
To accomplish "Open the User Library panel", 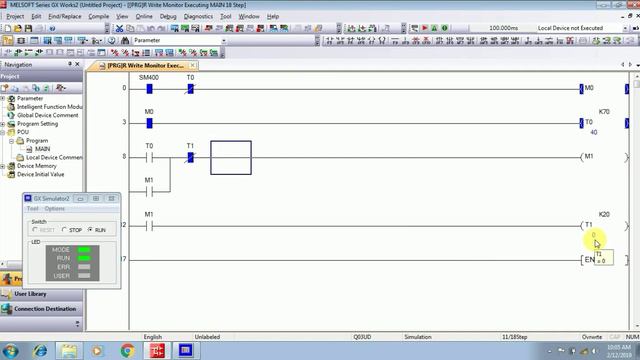I will (41, 294).
